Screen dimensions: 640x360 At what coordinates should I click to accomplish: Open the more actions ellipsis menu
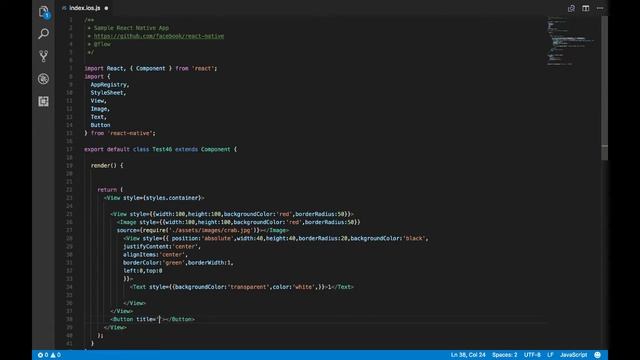point(600,8)
